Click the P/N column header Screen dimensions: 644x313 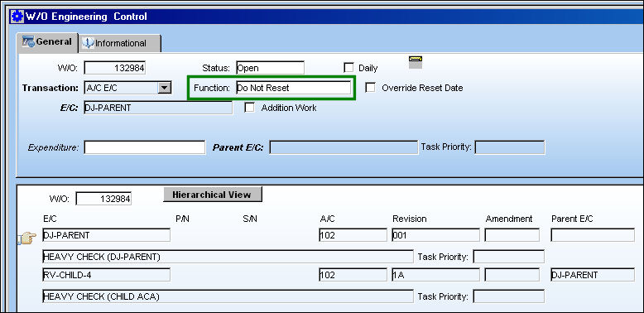pos(182,219)
